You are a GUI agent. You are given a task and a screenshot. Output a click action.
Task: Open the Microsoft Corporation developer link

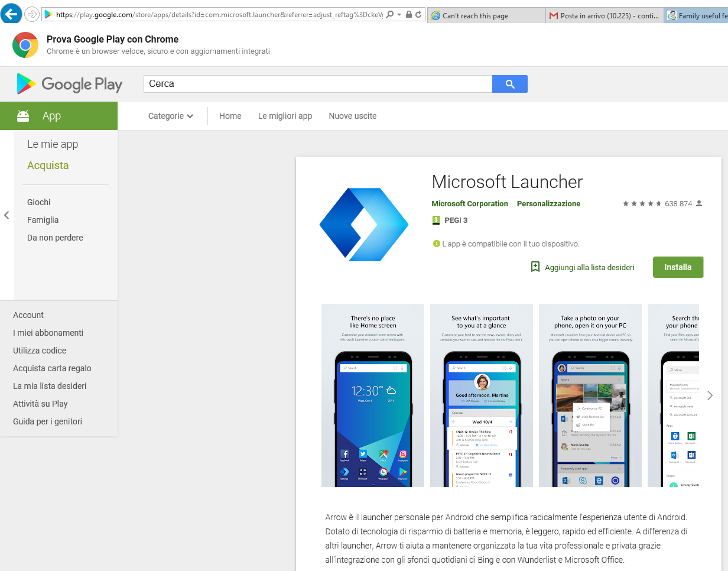pyautogui.click(x=470, y=204)
